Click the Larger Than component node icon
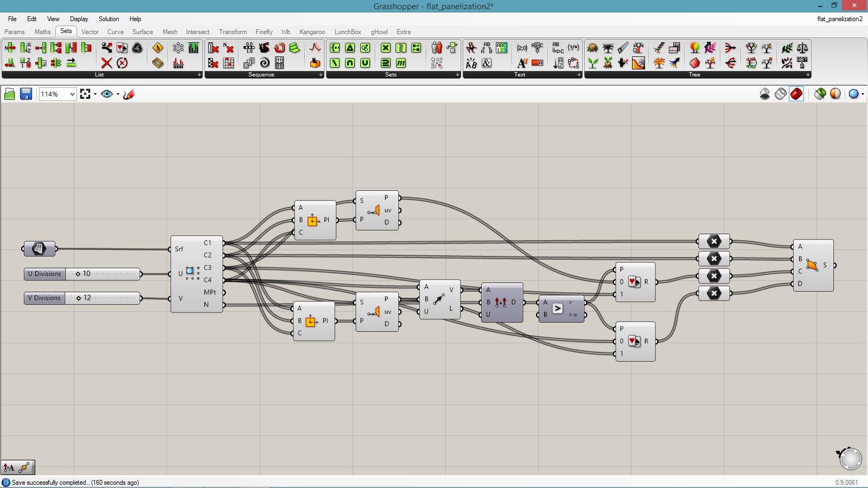868x488 pixels. (x=558, y=309)
